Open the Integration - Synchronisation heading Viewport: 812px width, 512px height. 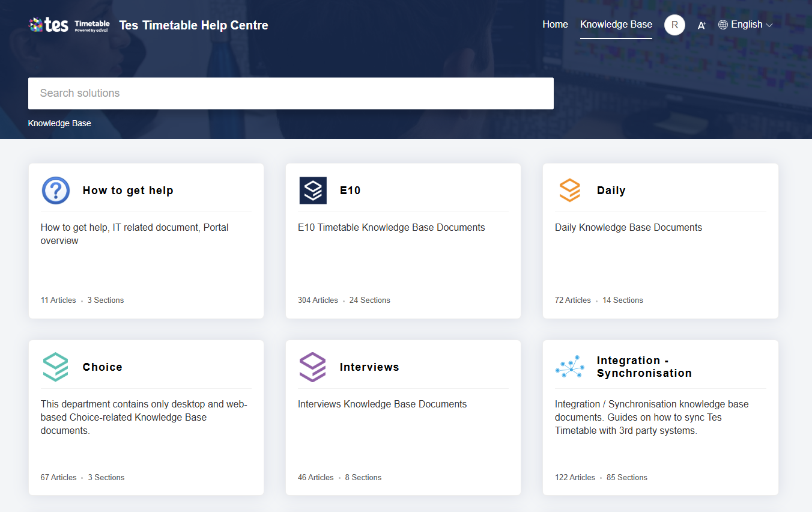tap(644, 367)
